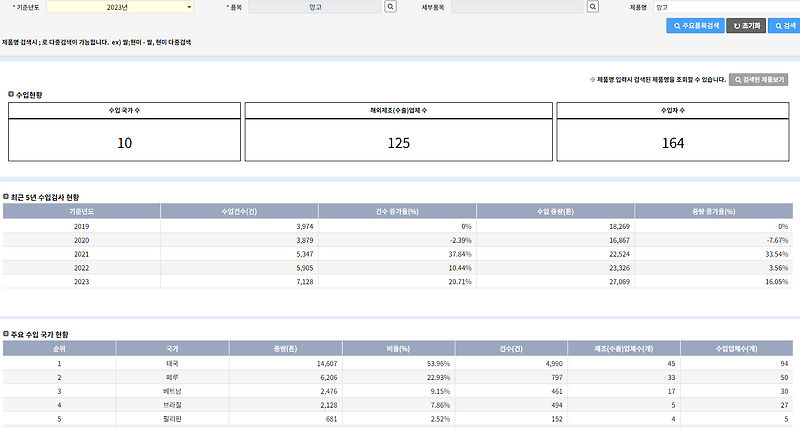Click the 최근 5년 수입검사 현황 heading

click(x=45, y=197)
